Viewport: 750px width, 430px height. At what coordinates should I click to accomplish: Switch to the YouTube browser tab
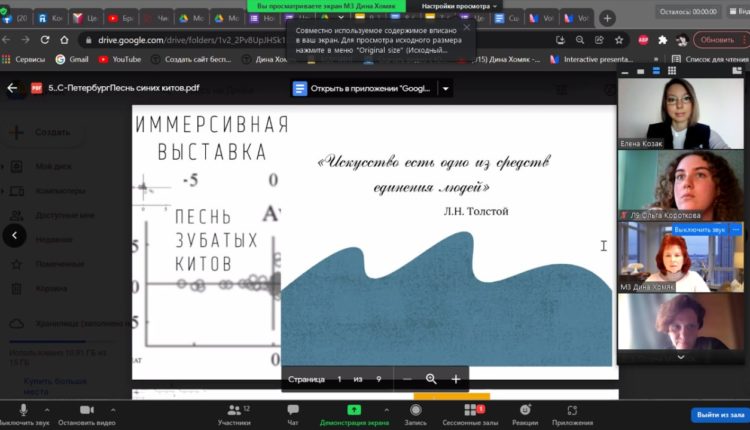(121, 19)
